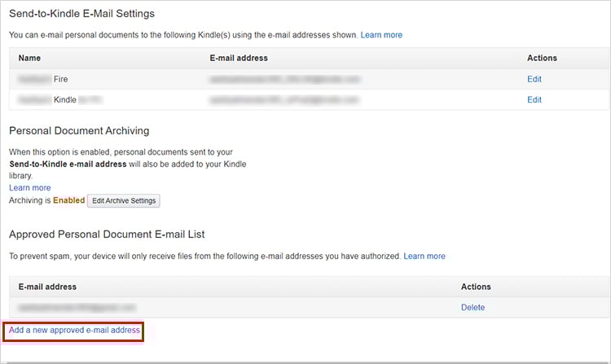Click the Archiving Enabled status text

pos(68,200)
